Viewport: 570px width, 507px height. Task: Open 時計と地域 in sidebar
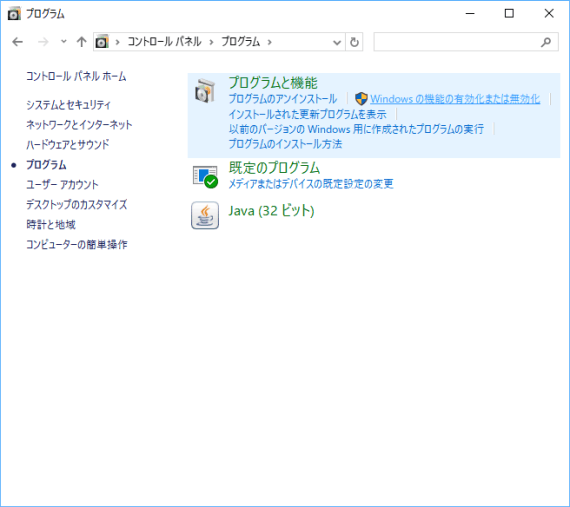(51, 225)
